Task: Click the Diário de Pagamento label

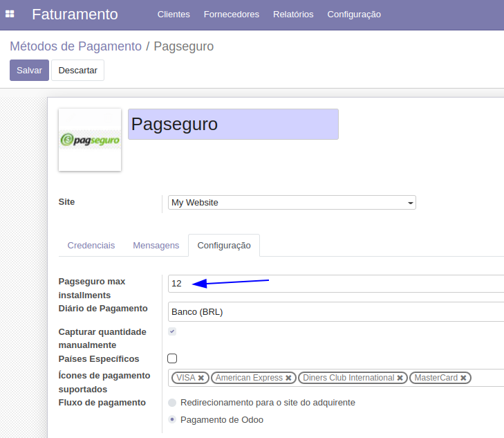Action: pos(103,309)
